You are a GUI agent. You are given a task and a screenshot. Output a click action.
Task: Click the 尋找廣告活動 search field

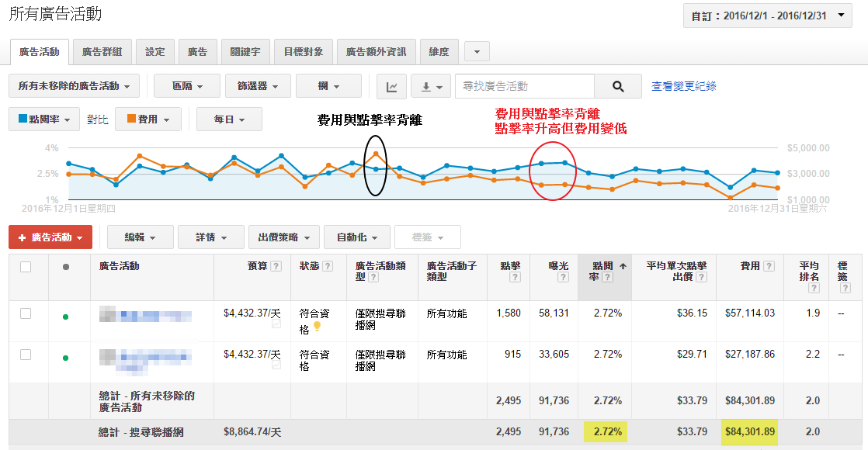click(524, 86)
